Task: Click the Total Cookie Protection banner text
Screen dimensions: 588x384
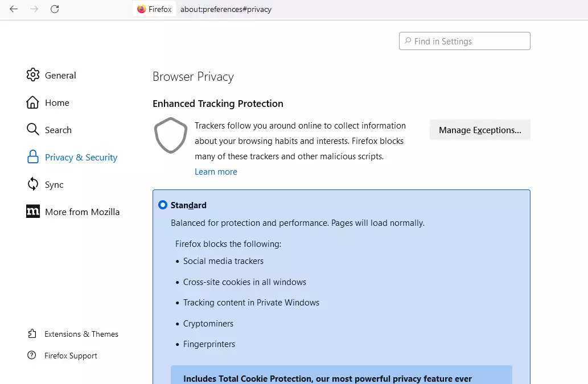Action: 327,379
